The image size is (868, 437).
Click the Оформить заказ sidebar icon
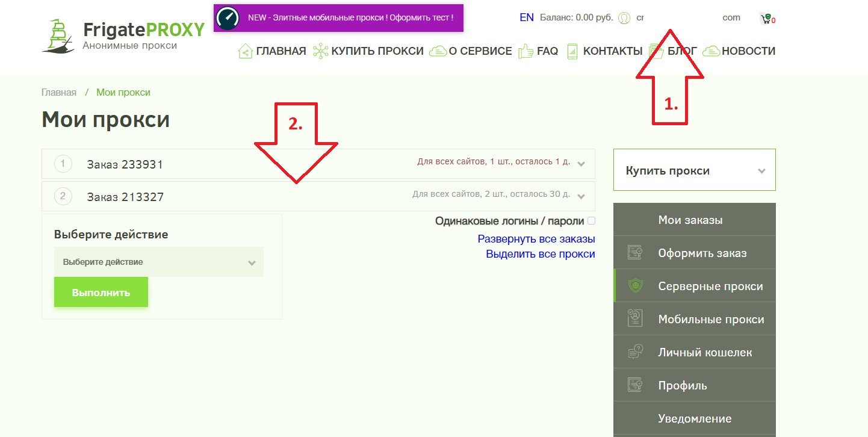tap(635, 253)
